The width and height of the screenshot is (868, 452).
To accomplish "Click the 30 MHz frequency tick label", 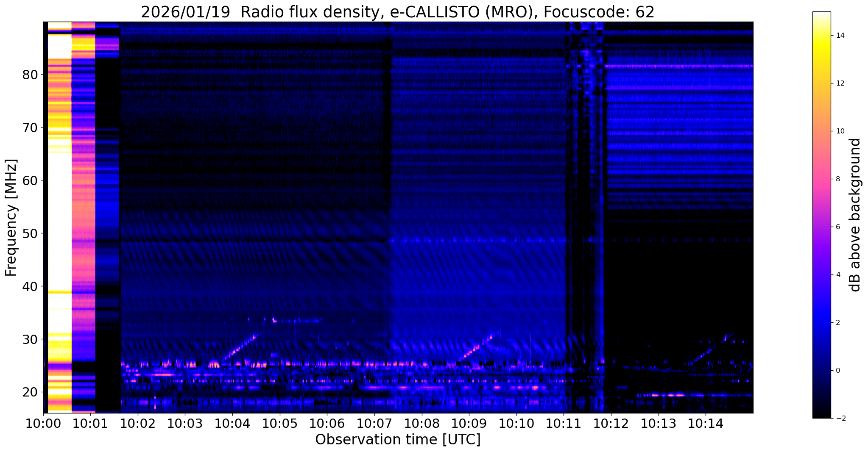I will (x=30, y=339).
